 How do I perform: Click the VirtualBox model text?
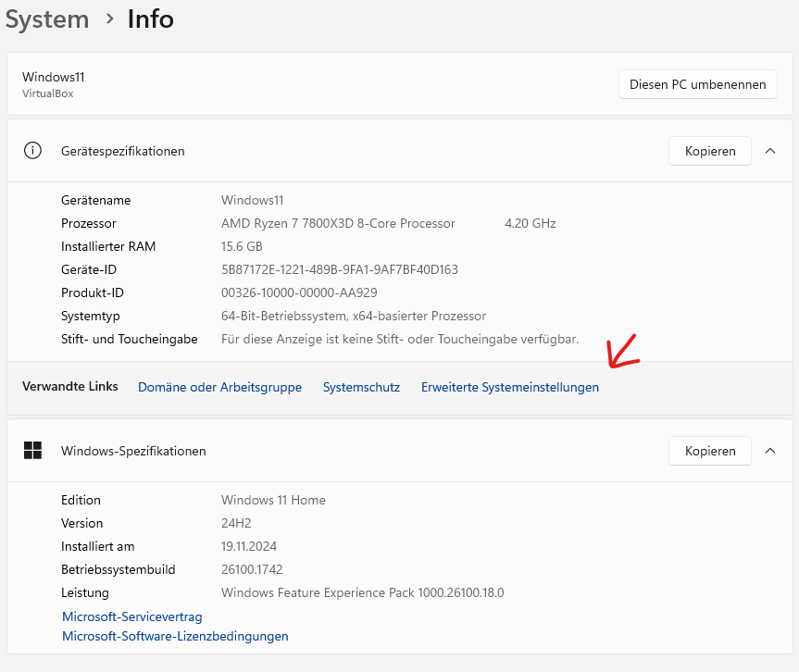tap(48, 93)
